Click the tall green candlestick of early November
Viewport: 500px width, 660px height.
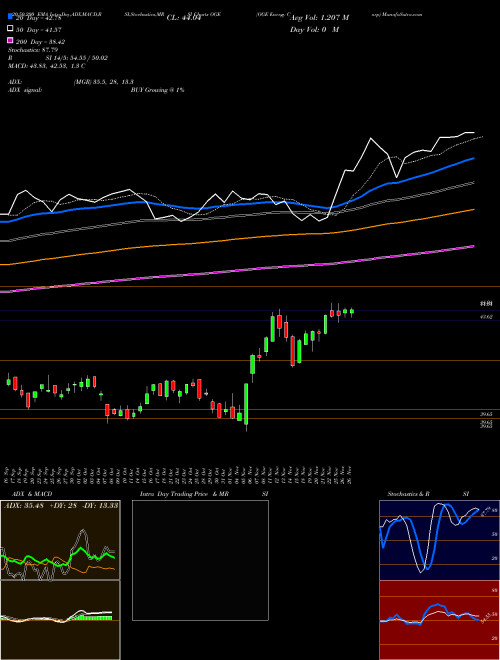pos(246,405)
